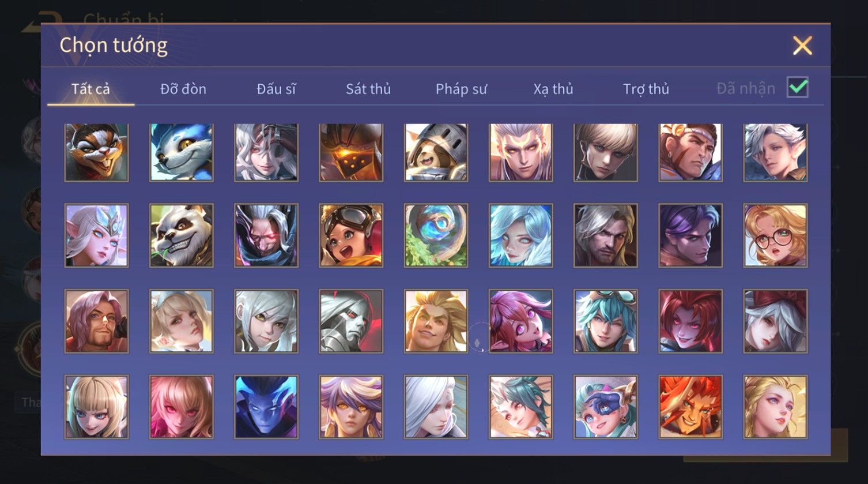The image size is (868, 484).
Task: Pick the golden armored helmet hero
Action: [x=351, y=153]
